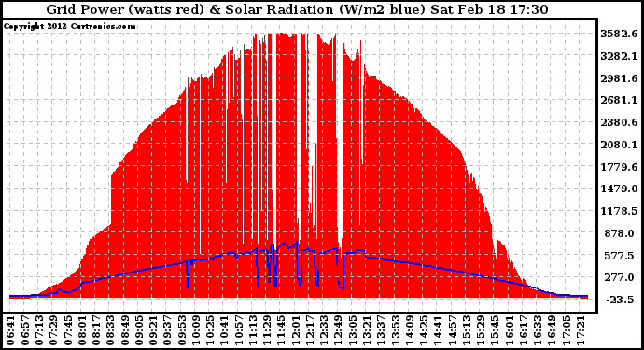Click the -23.5 y-axis label
644x350 pixels.
(x=619, y=300)
